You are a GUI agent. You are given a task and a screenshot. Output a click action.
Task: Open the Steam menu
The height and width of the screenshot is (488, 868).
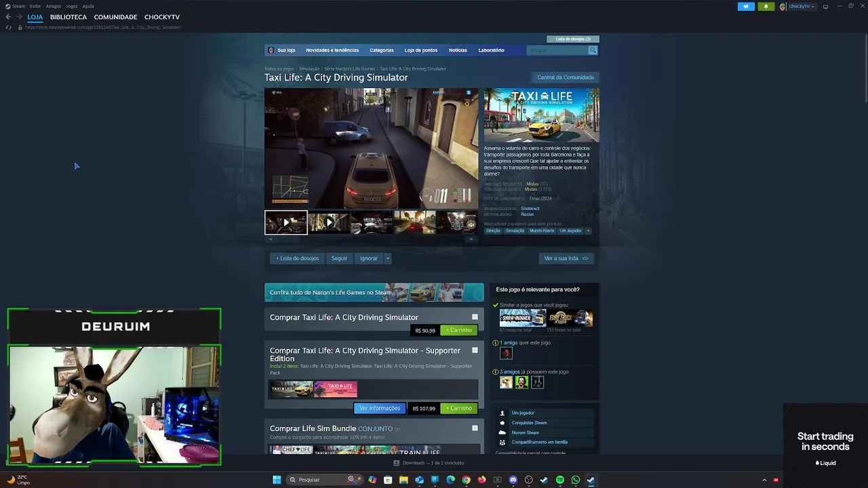coord(16,6)
